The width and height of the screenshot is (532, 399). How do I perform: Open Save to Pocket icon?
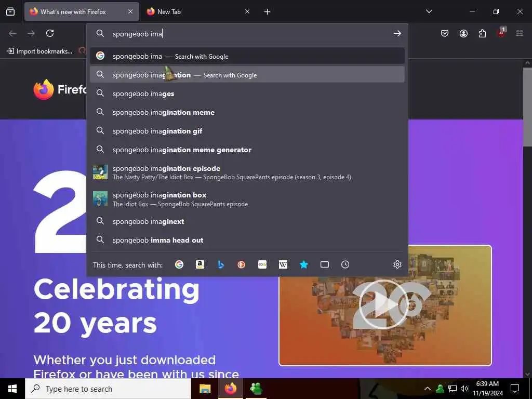[x=445, y=33]
